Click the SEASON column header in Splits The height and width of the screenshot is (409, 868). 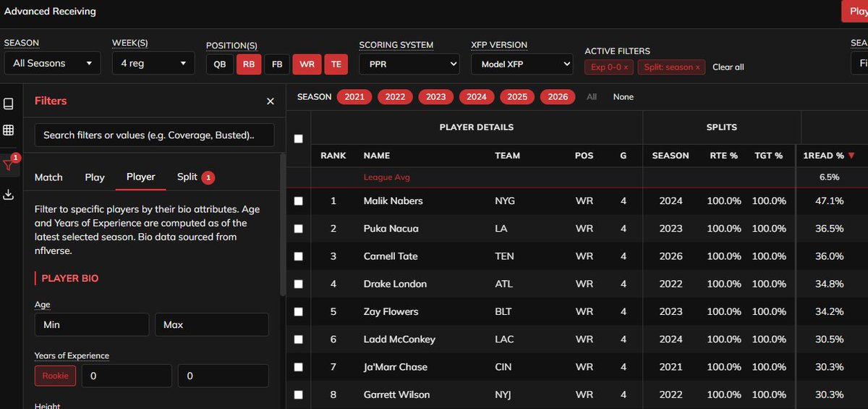coord(671,156)
